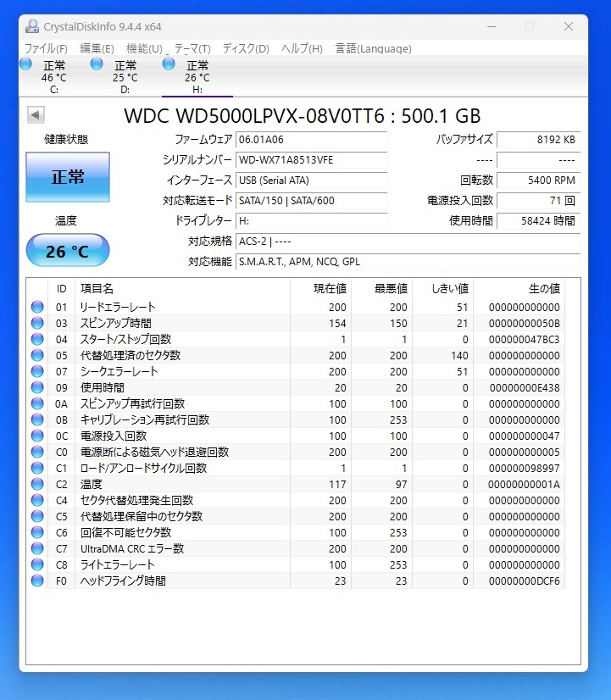Switch to the D: drive tab at 25 °C
This screenshot has height=700, width=611.
[x=125, y=77]
